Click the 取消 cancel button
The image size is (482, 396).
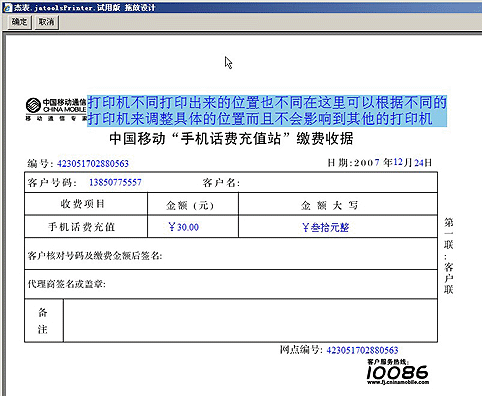pos(46,22)
